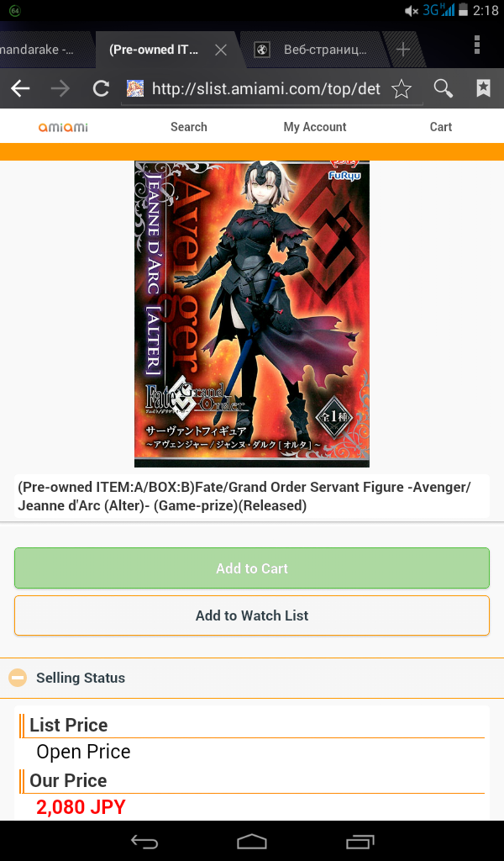The width and height of the screenshot is (504, 861).
Task: Reload the page with the refresh icon
Action: click(101, 88)
